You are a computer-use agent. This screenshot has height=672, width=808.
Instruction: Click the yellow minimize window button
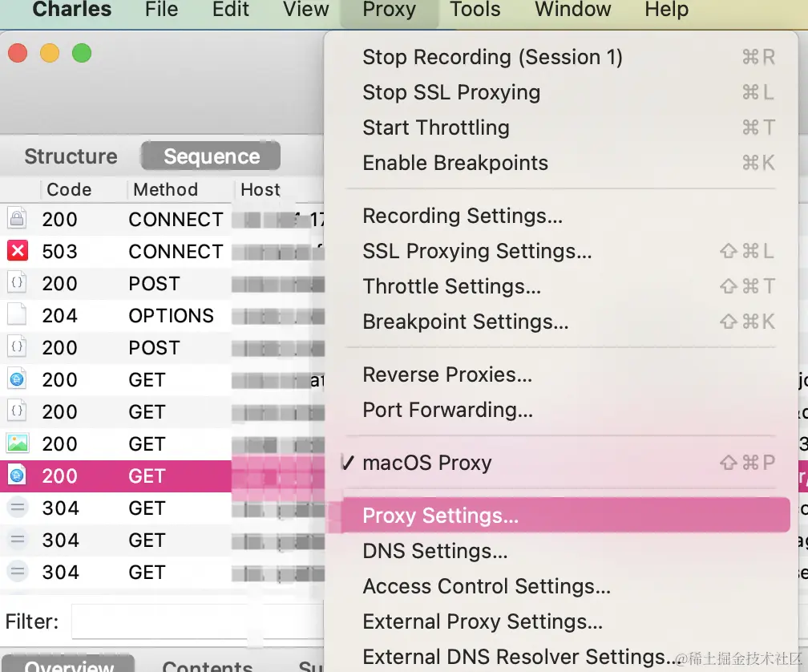pyautogui.click(x=50, y=53)
